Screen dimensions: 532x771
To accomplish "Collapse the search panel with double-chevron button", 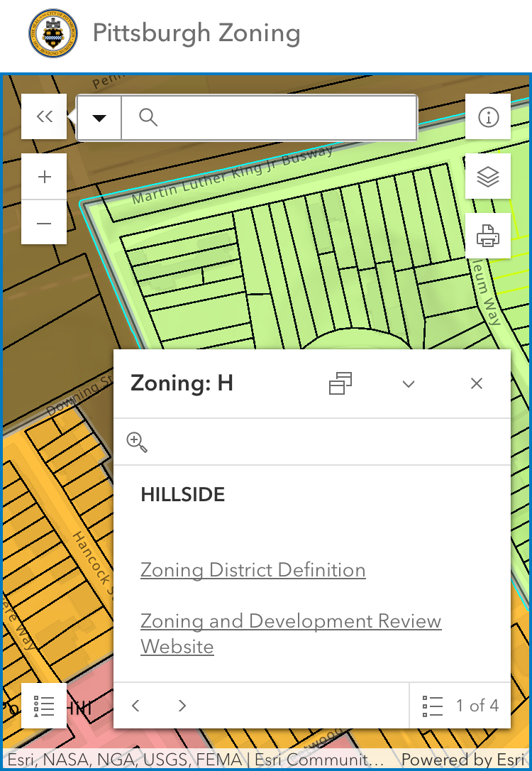I will click(44, 117).
